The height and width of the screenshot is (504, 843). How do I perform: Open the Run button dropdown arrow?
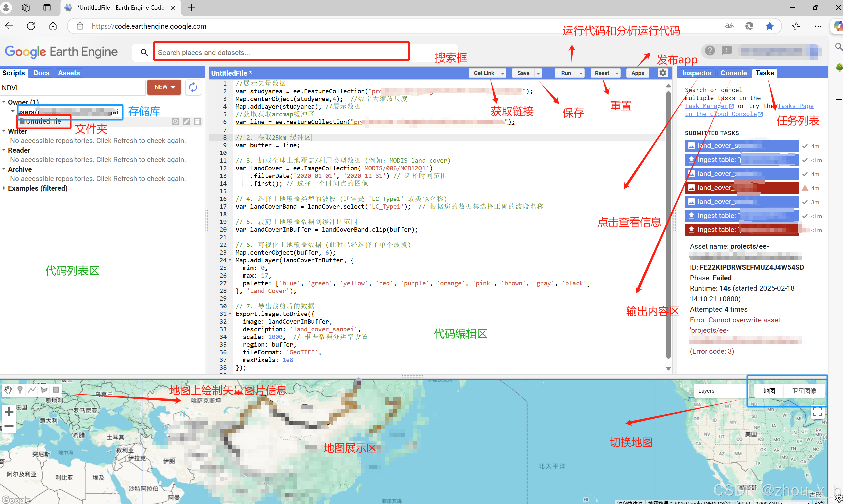coord(581,73)
